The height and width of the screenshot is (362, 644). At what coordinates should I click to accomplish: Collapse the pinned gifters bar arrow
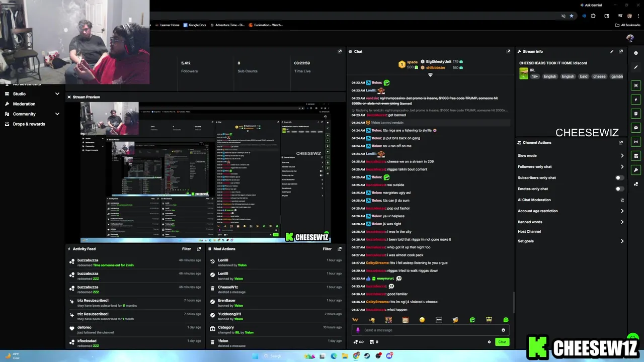pyautogui.click(x=430, y=75)
